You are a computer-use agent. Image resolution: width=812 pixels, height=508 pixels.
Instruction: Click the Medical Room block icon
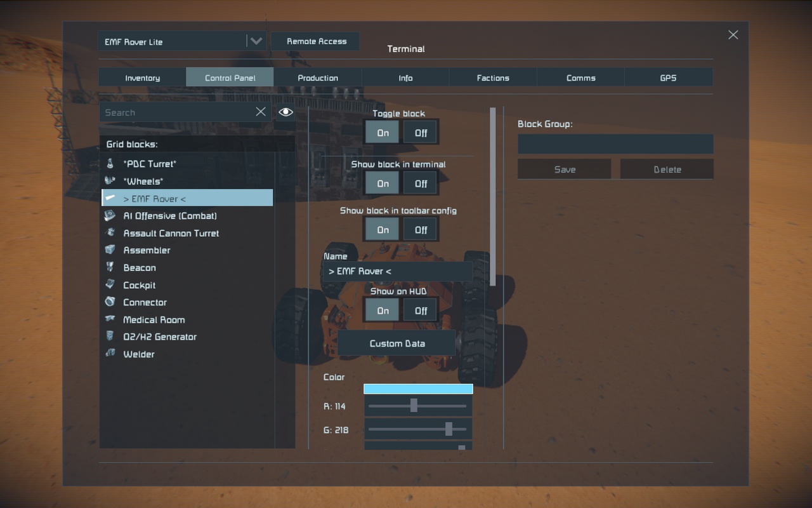point(110,319)
